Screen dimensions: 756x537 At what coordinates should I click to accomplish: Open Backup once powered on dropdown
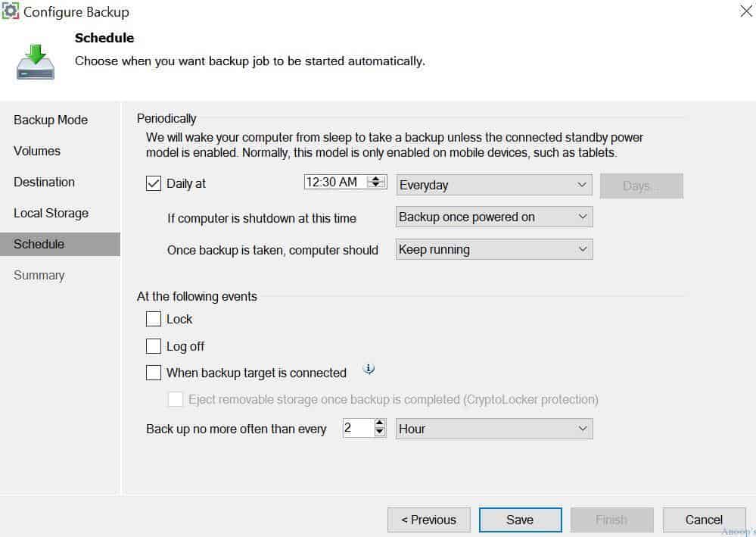tap(494, 217)
